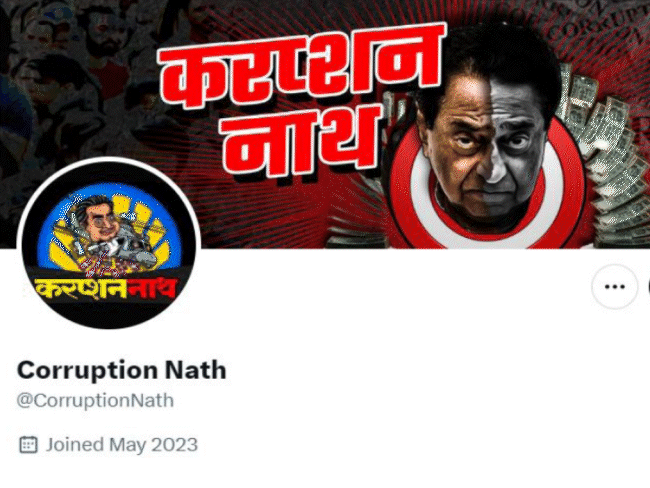Click the Joined May 2023 text
The image size is (650, 488).
pos(121,445)
